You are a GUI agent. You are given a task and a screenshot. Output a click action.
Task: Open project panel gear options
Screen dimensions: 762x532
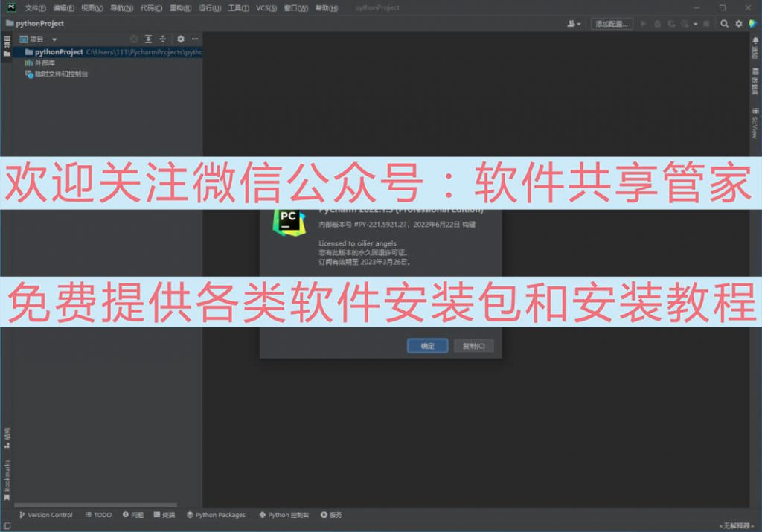(x=181, y=39)
